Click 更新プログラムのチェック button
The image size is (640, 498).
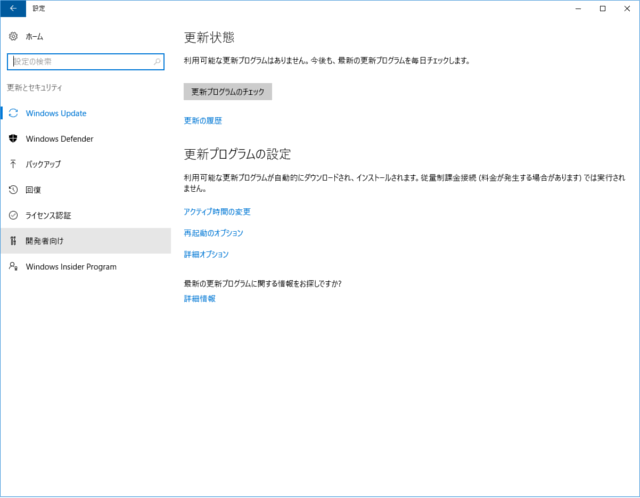228,91
